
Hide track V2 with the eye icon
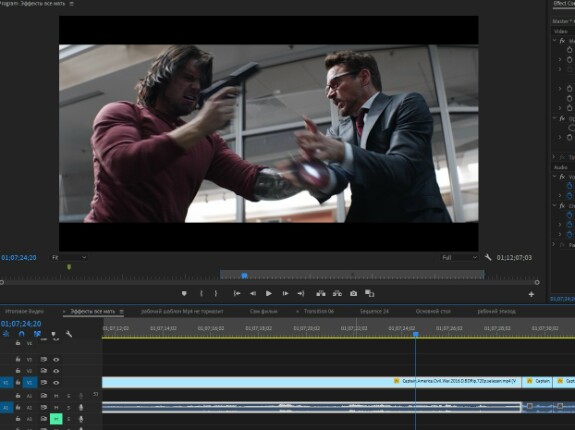56,371
